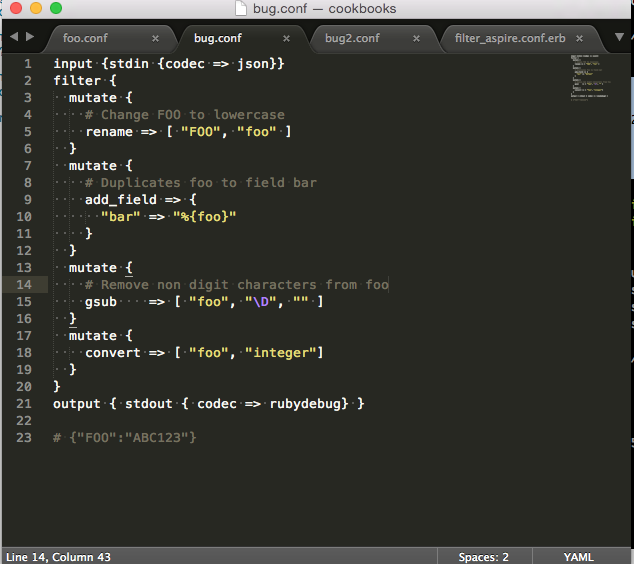634x564 pixels.
Task: Click the string "%{foo}" on line 10
Action: click(205, 217)
